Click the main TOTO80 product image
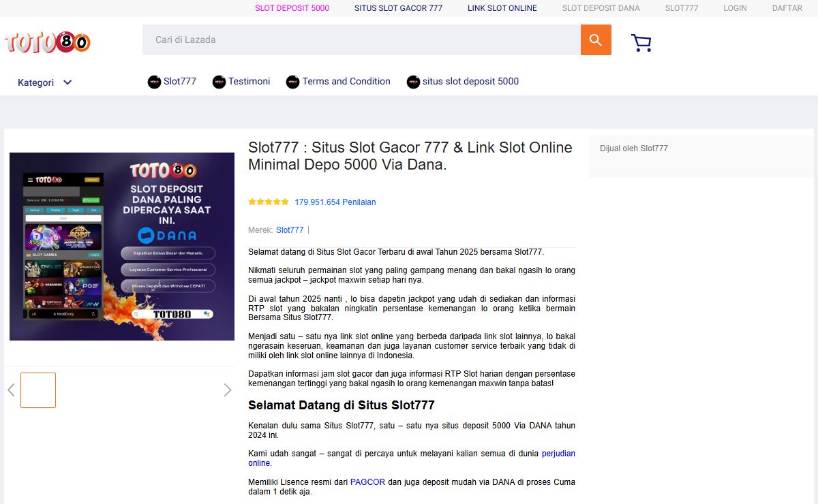Viewport: 818px width, 504px height. 122,247
